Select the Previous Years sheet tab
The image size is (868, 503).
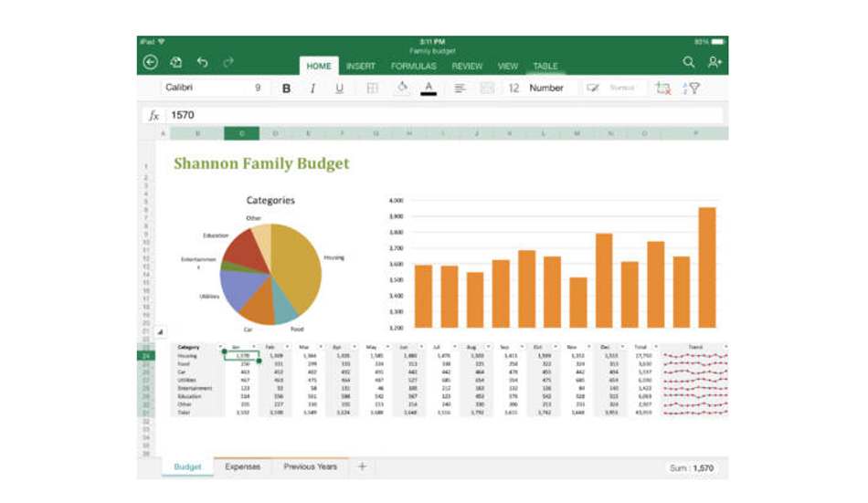[310, 467]
